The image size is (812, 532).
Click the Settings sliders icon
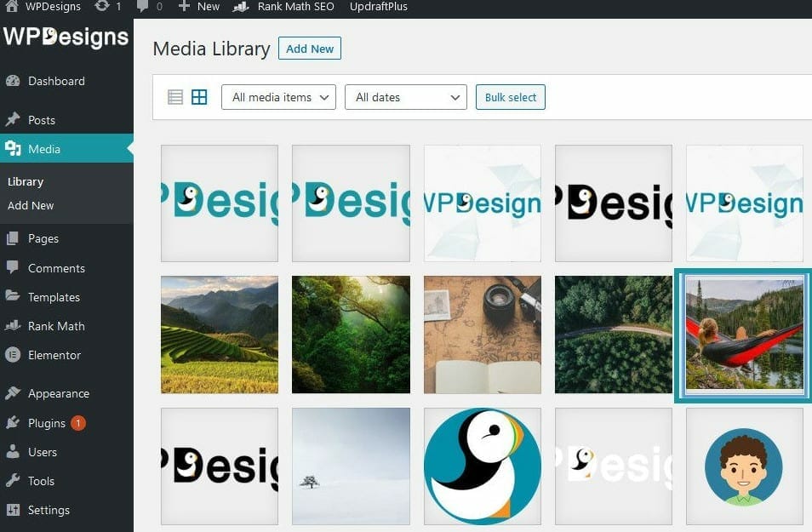click(13, 510)
